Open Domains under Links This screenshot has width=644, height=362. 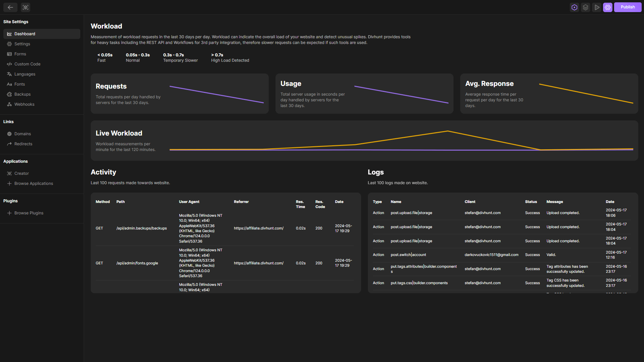tap(23, 134)
